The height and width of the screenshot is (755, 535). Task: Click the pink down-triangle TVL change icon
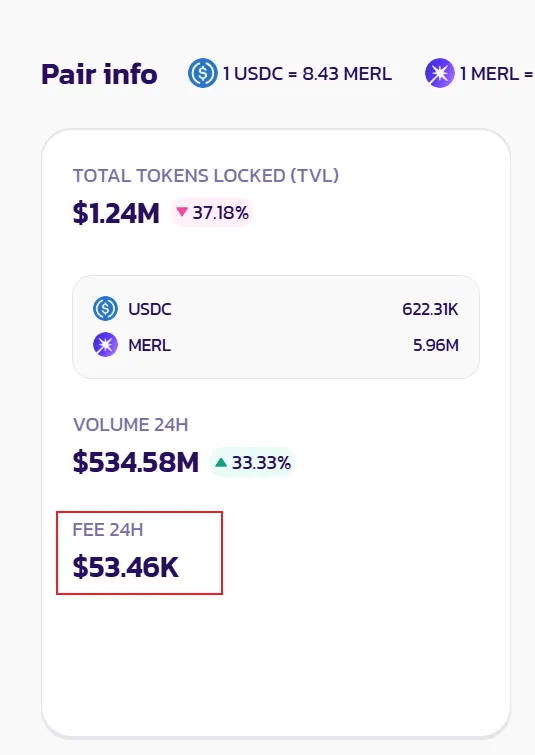point(182,211)
